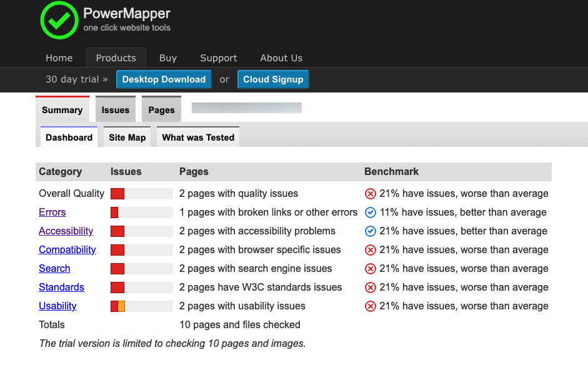Click the red X icon in Search row
Screen dimensions: 588x365
370,269
